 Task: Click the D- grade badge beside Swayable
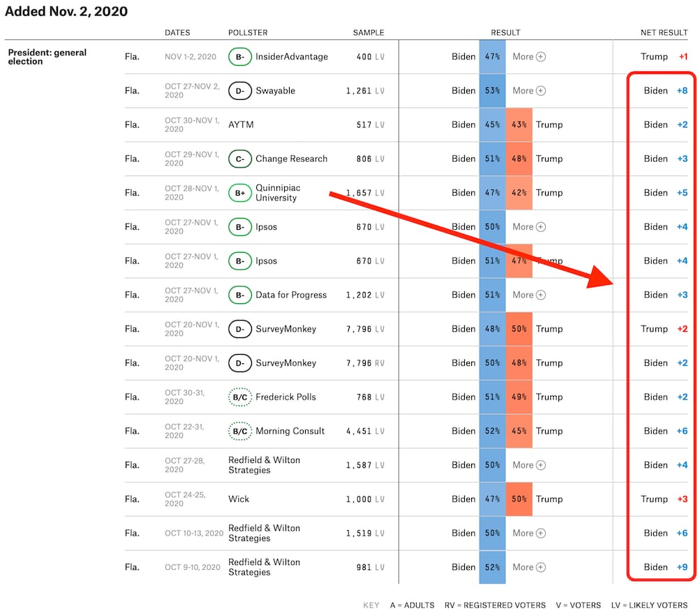[x=240, y=91]
